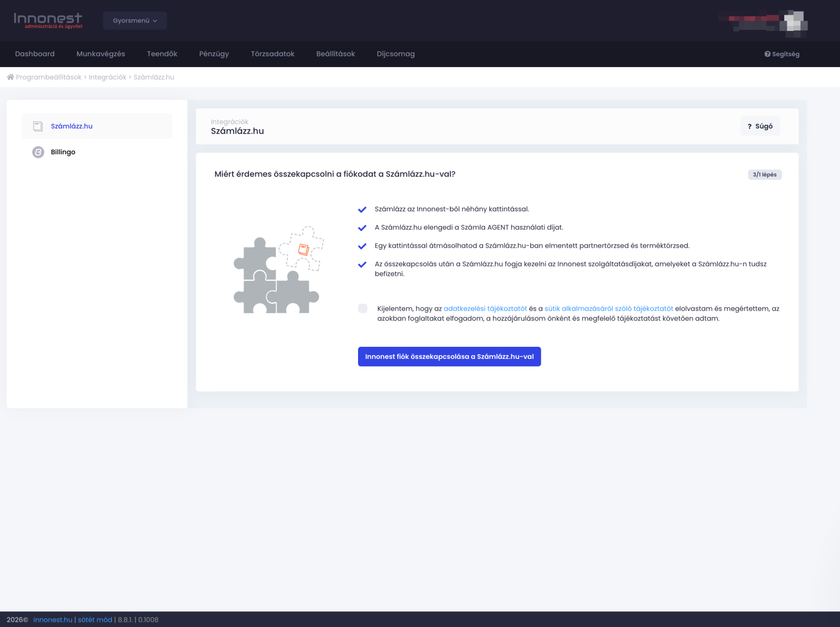Click the Innonest logo
This screenshot has width=840, height=627.
pos(48,20)
